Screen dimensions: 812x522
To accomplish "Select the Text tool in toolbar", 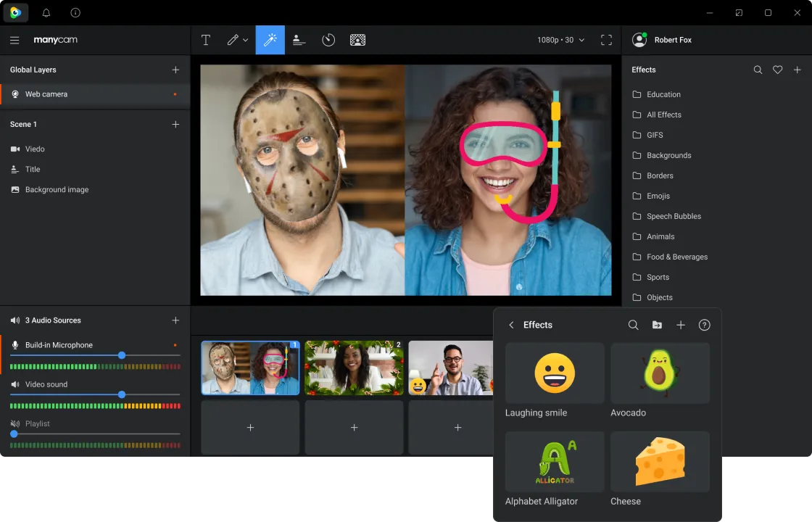I will coord(206,40).
